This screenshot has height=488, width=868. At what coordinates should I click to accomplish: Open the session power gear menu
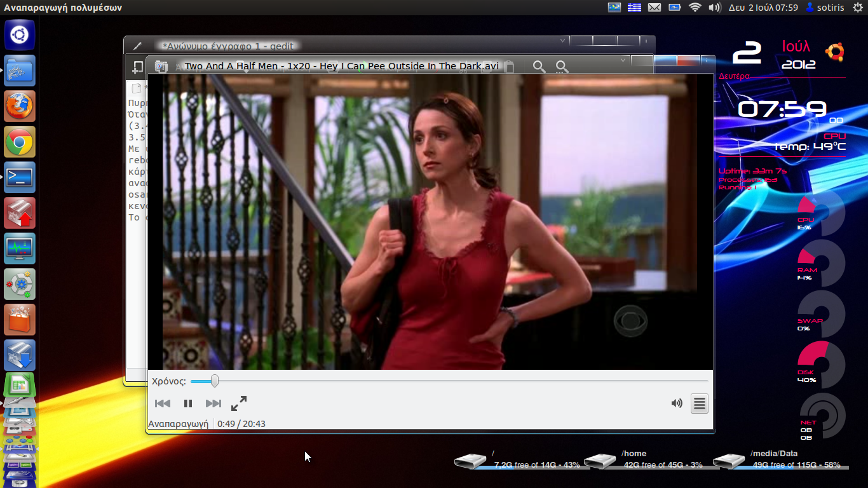[857, 8]
